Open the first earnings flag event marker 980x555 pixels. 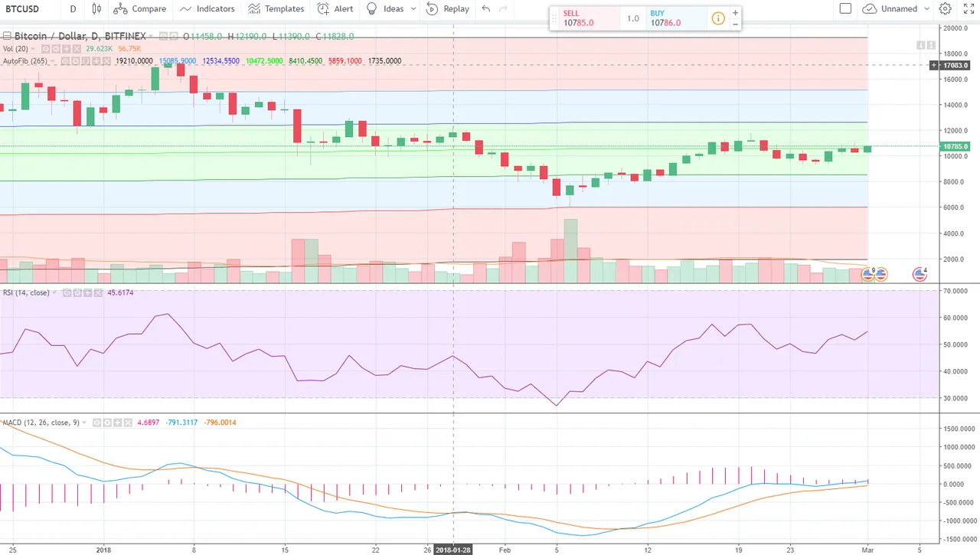tap(867, 274)
